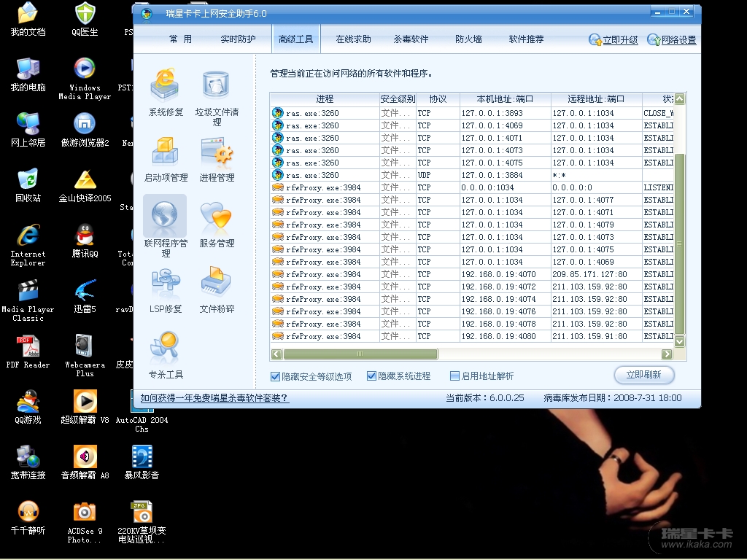Switch to the 高级工具 tab
The height and width of the screenshot is (560, 747).
(x=296, y=39)
